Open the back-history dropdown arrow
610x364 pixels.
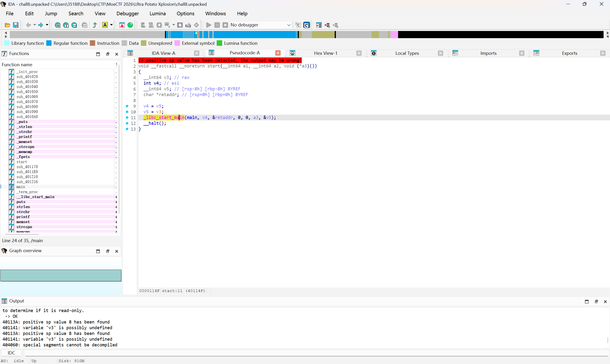[x=35, y=25]
